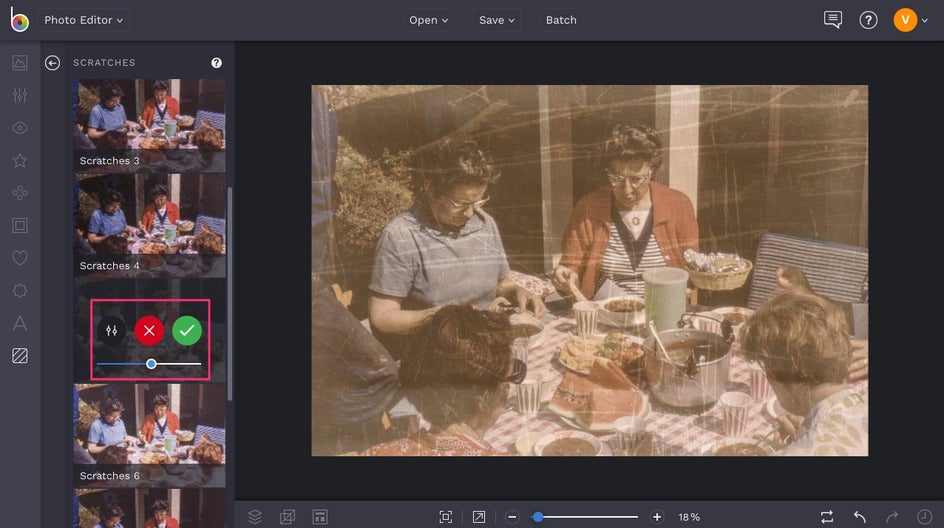Open the Text A sidebar tool

20,323
